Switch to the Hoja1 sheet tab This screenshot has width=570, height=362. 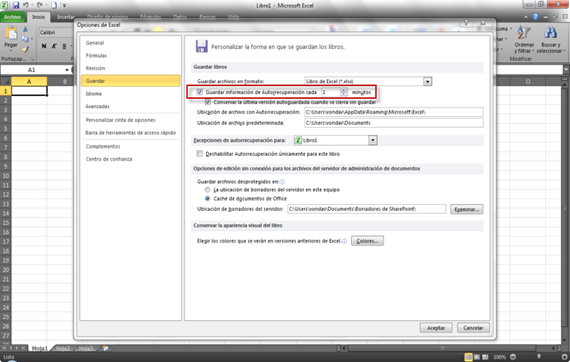(40, 348)
